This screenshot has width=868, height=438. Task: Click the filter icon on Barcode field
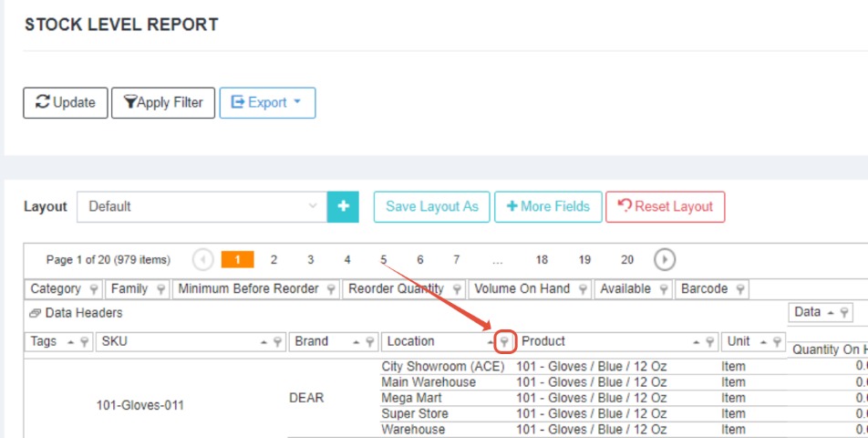(x=739, y=289)
